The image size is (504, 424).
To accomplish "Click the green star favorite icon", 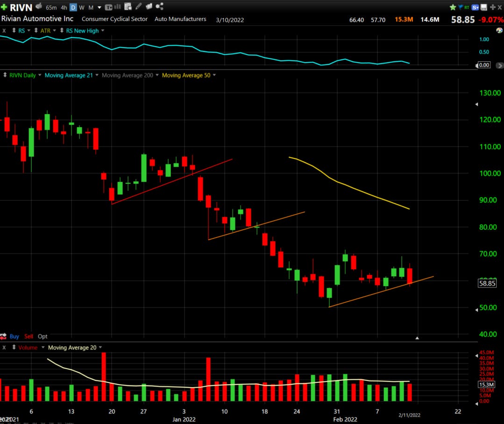I will (453, 7).
